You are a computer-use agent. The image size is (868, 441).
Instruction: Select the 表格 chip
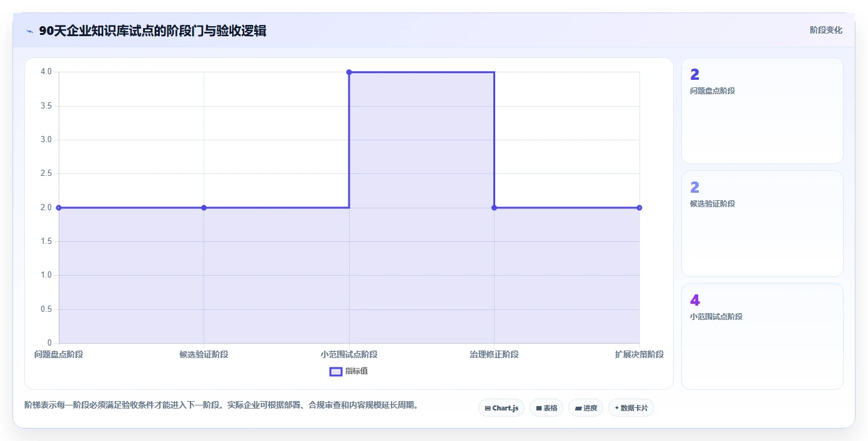[546, 408]
